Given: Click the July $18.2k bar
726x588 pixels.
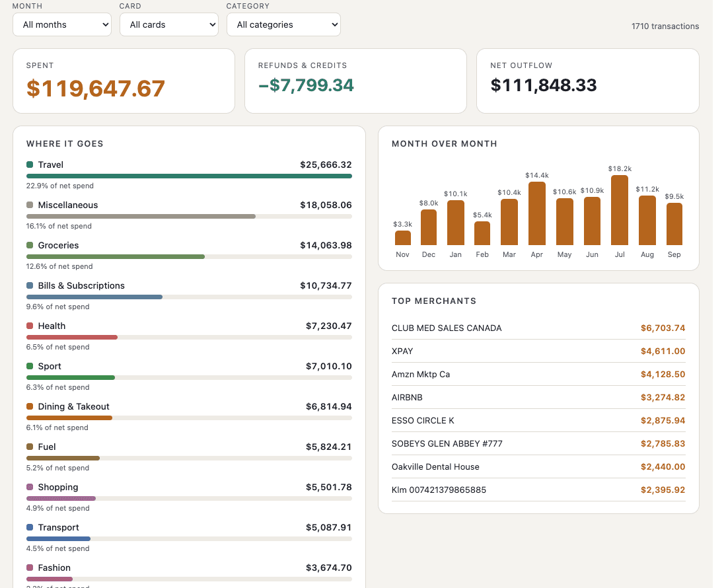Looking at the screenshot, I should pos(620,210).
